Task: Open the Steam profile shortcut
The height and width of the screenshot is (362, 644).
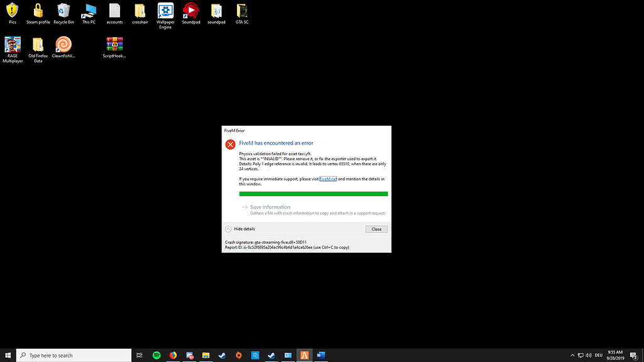Action: tap(38, 11)
